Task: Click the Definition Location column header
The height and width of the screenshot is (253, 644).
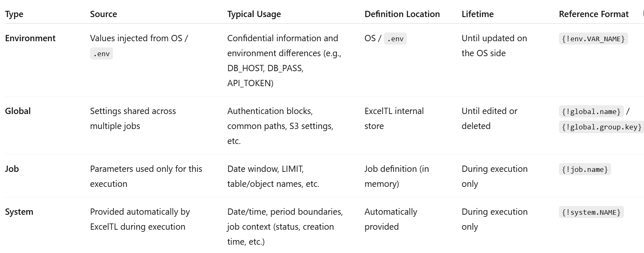Action: coord(402,14)
